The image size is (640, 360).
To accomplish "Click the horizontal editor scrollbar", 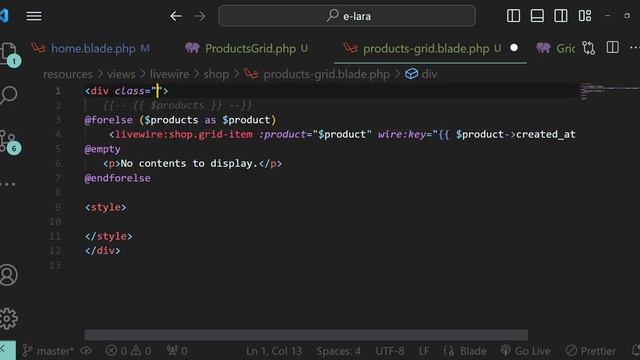I will tap(306, 335).
